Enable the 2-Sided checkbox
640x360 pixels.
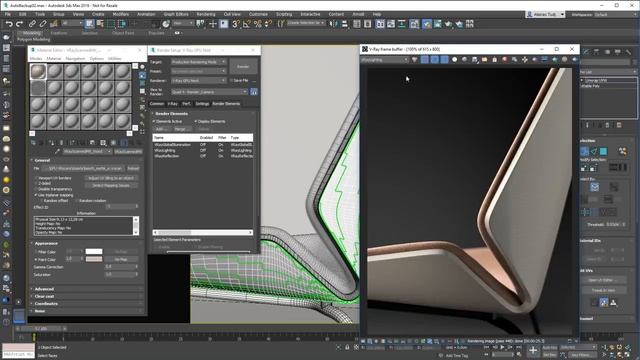[x=36, y=184]
